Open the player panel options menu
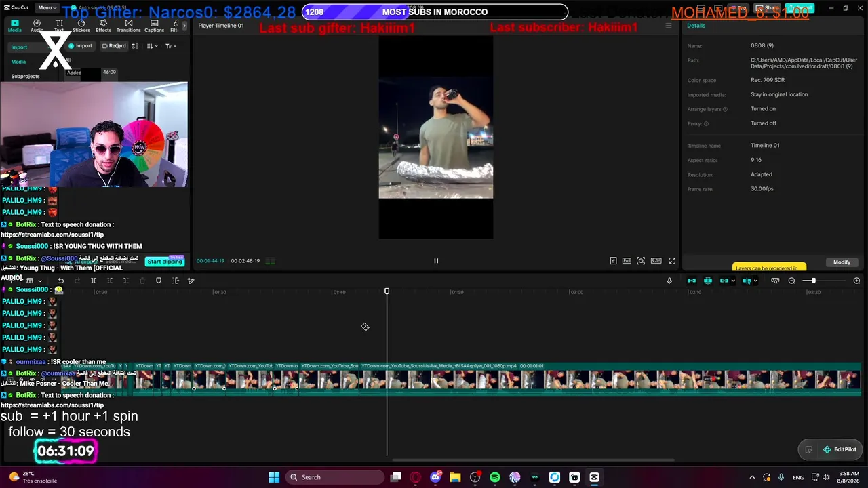 (x=668, y=26)
